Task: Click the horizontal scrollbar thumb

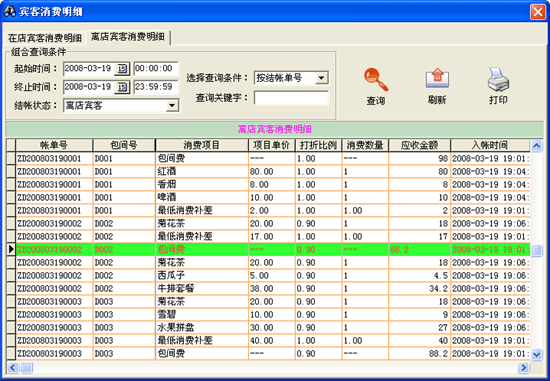Action: pyautogui.click(x=27, y=368)
